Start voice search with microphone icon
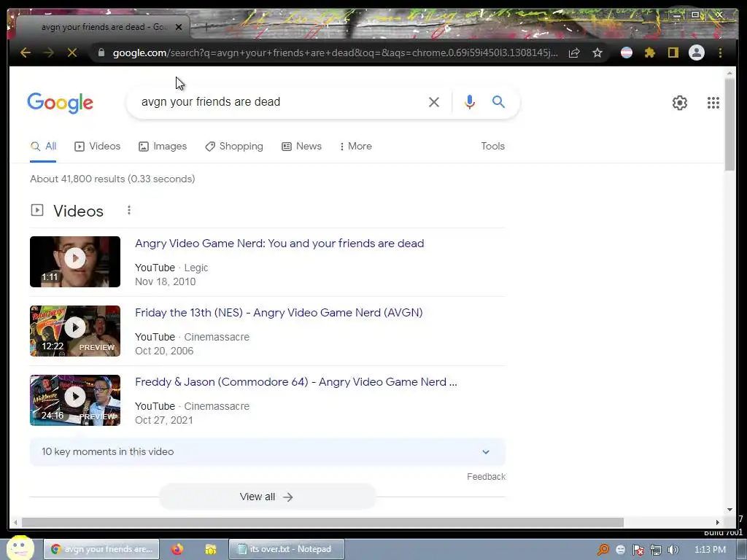 click(469, 102)
